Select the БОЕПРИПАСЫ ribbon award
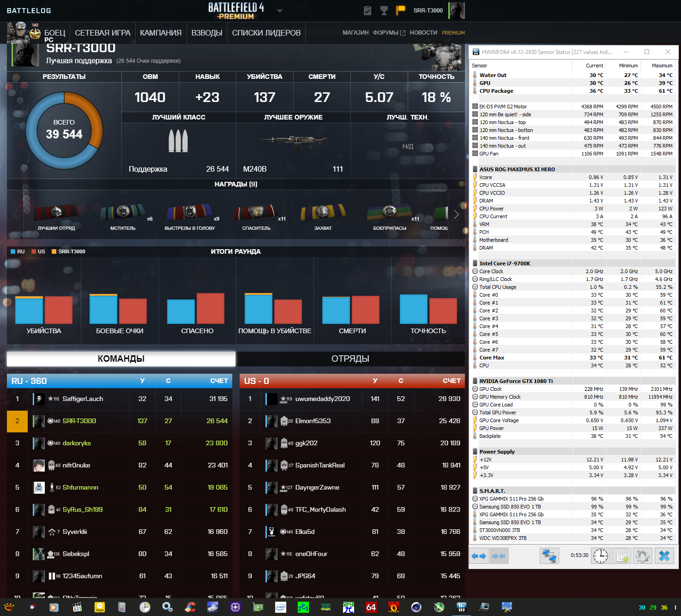 pos(390,212)
